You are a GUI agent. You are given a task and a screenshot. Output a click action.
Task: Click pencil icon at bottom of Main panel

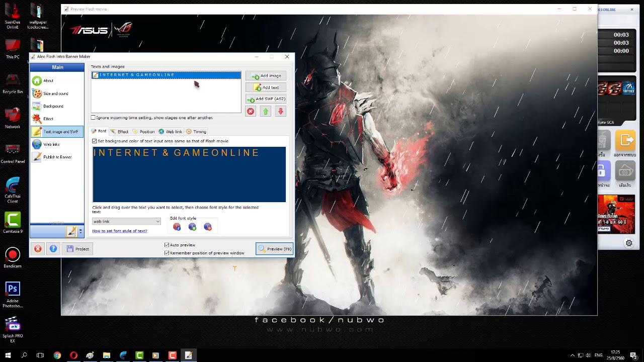click(x=71, y=231)
